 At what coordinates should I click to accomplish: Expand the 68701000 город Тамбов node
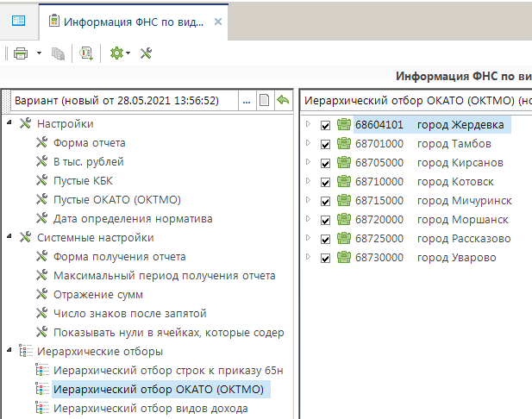(308, 143)
